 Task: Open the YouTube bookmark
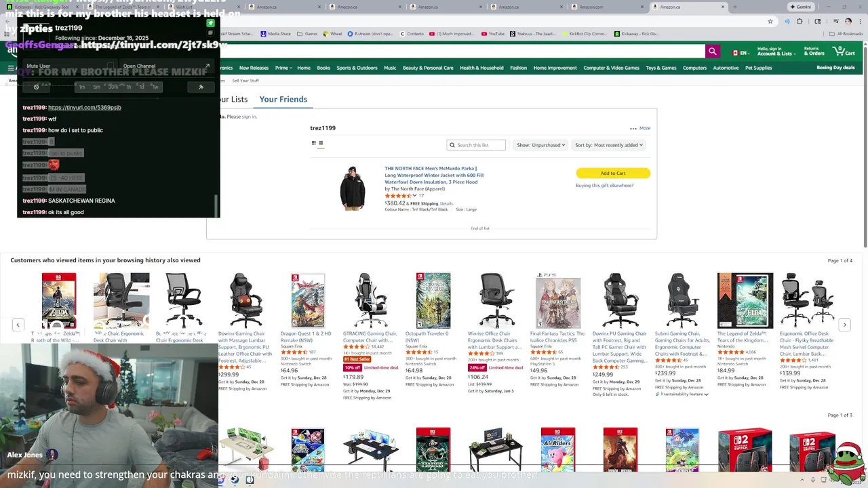pos(493,33)
